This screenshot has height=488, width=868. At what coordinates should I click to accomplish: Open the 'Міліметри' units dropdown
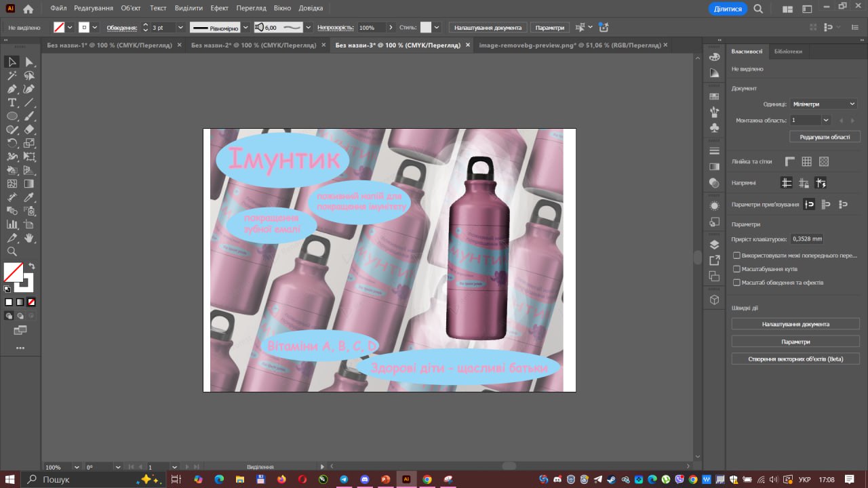click(823, 104)
